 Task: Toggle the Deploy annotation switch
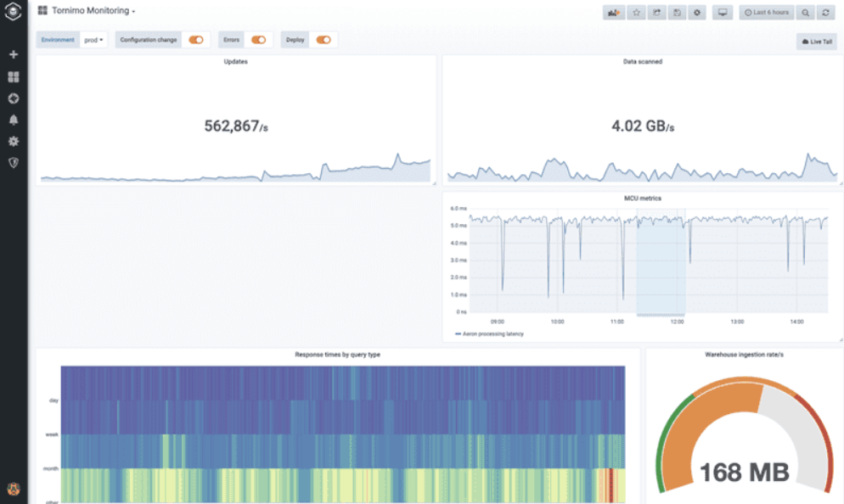(x=324, y=40)
